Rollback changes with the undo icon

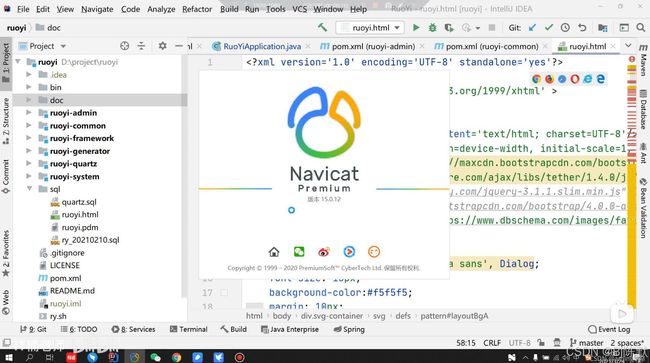pyautogui.click(x=582, y=27)
